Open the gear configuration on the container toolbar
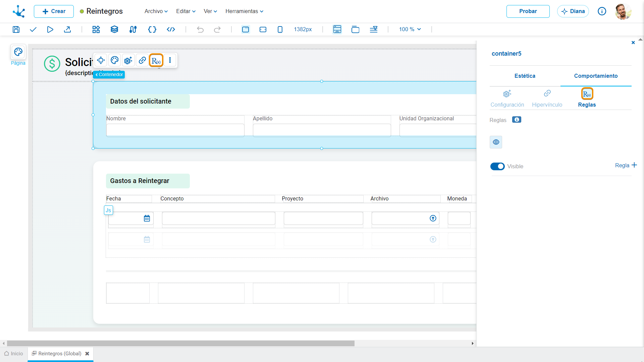Screen dimensions: 644x362 pos(128,60)
